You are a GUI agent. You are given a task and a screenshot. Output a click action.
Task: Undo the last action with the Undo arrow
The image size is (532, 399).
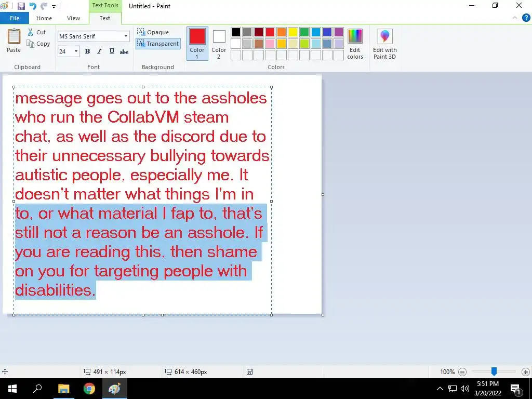click(33, 6)
